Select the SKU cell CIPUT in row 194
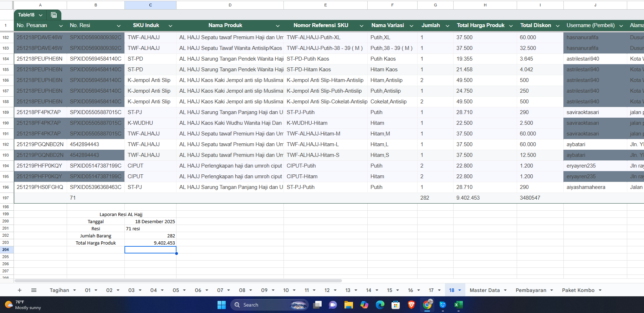Viewport: 644px width, 313px height. pos(150,166)
